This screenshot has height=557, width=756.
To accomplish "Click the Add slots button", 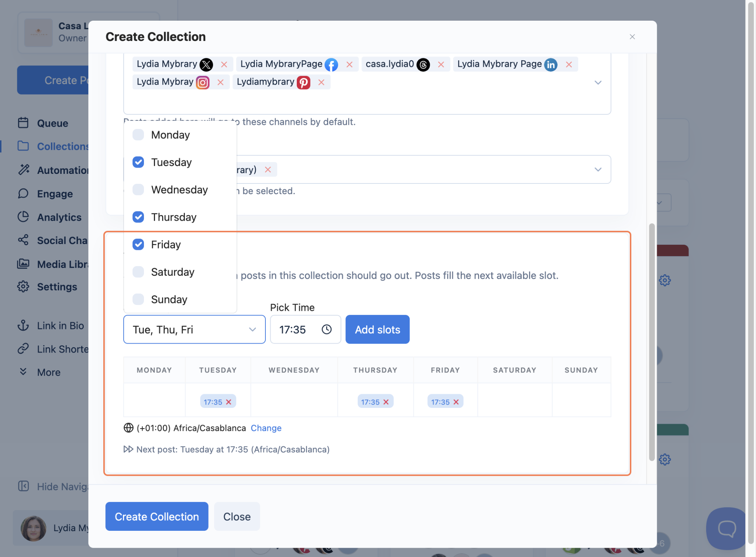I will click(x=377, y=329).
